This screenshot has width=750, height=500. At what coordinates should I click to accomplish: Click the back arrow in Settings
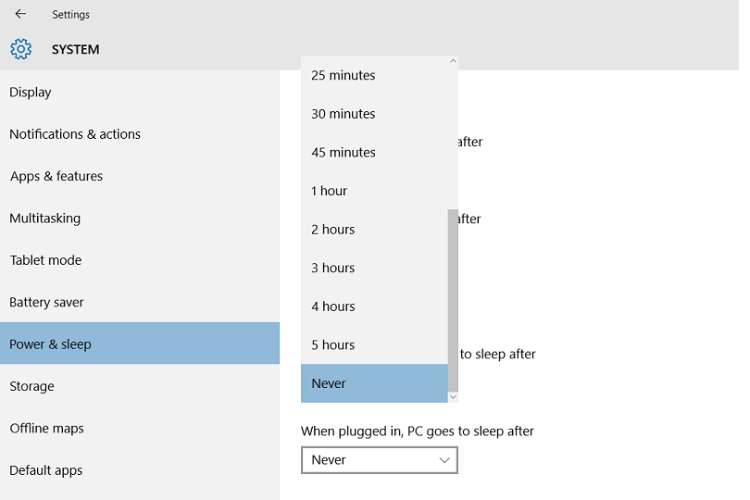(x=20, y=14)
